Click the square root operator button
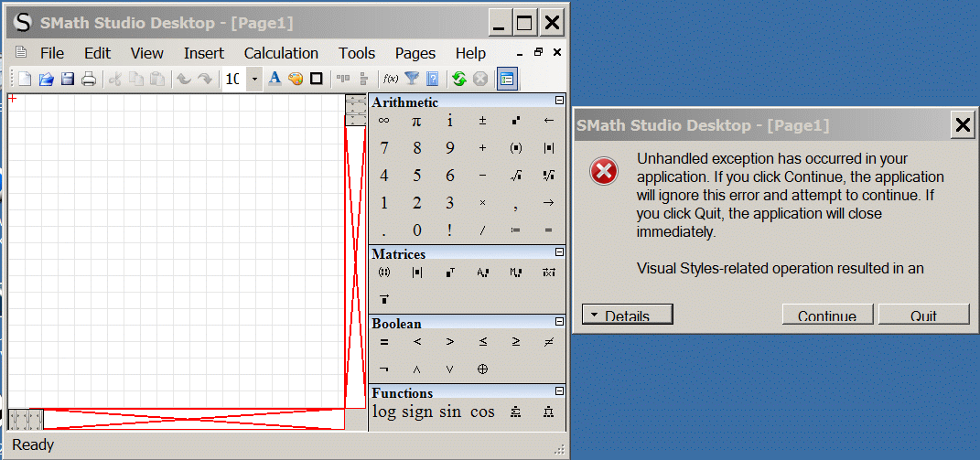Screen dimensions: 980x460 [516, 176]
